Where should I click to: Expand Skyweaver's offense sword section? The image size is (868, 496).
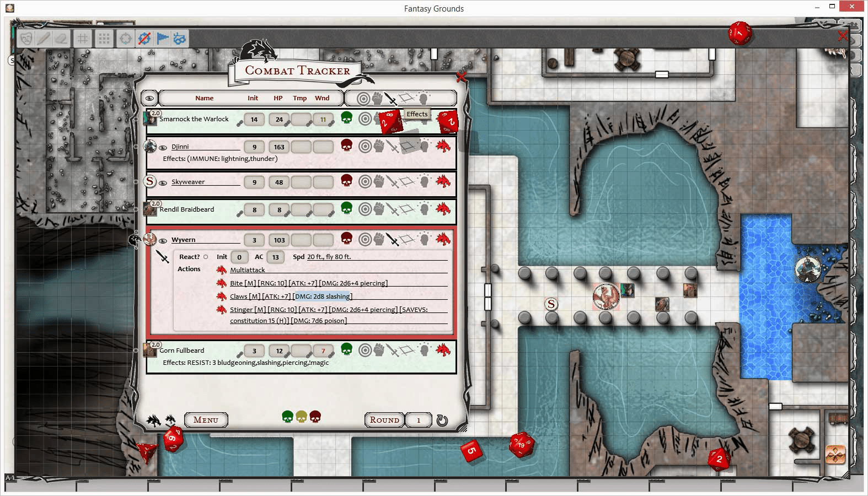pyautogui.click(x=392, y=181)
